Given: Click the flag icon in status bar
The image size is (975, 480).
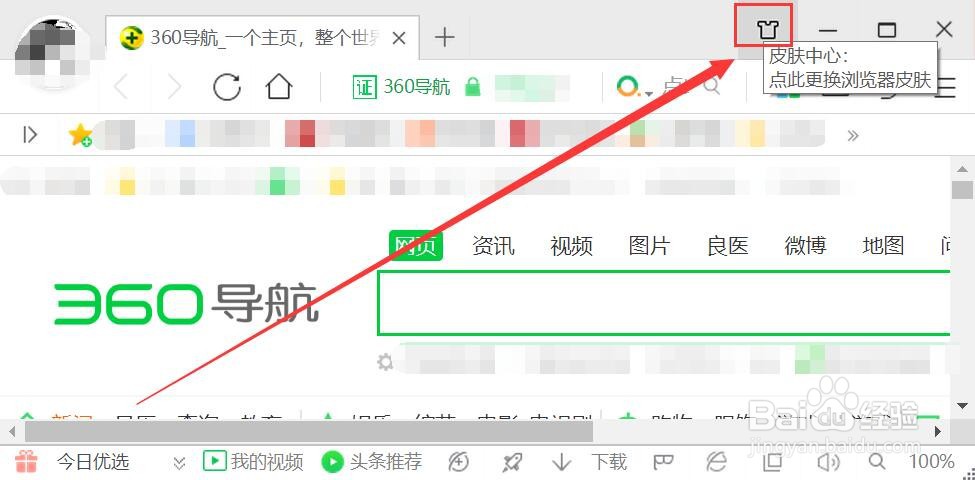Looking at the screenshot, I should pos(663,462).
